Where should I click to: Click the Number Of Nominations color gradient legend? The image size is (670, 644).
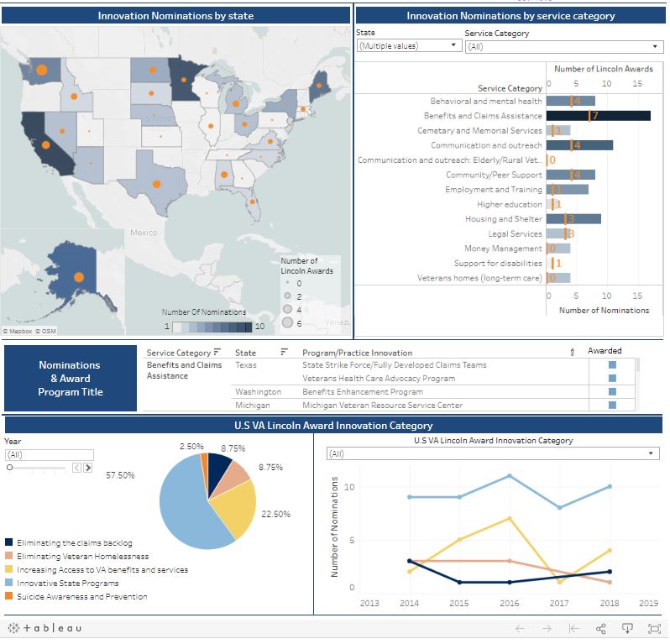click(x=212, y=327)
